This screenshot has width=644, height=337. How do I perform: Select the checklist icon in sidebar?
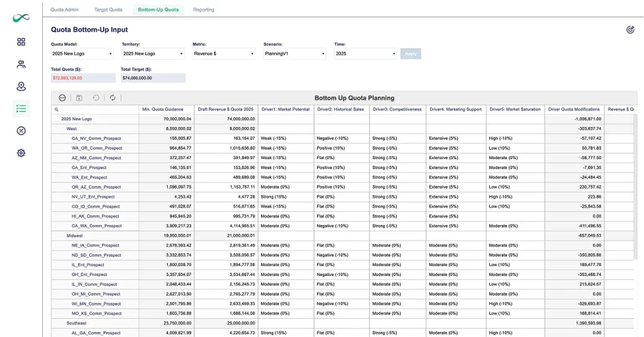[21, 108]
